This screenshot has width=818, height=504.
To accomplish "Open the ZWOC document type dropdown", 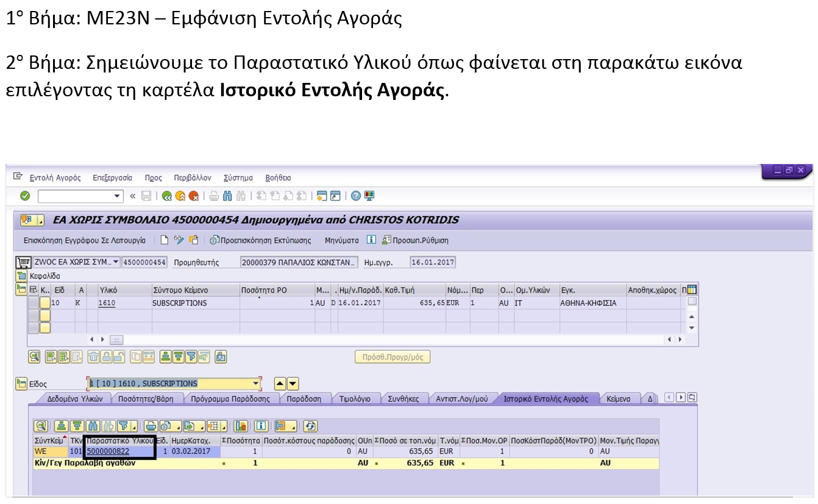I will [116, 262].
